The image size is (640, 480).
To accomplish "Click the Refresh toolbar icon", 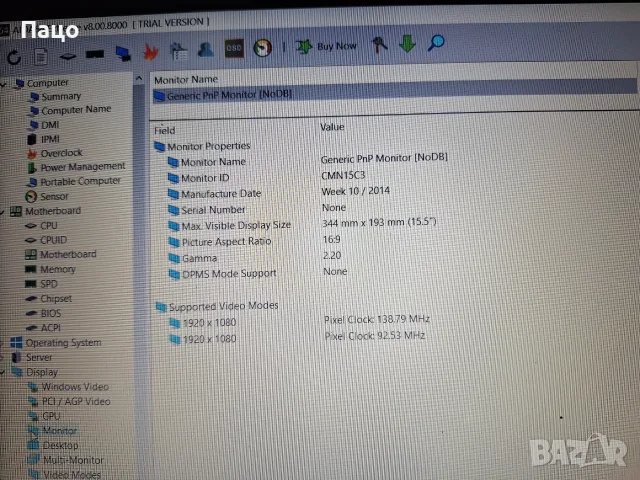I will 14,57.
